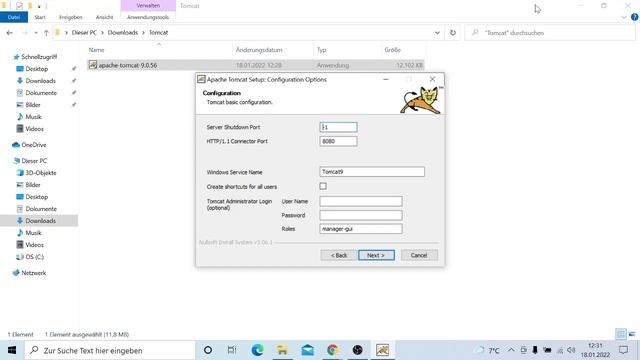Select apache-tomcat-9.0.56 file
Image resolution: width=640 pixels, height=360 pixels.
tap(256, 65)
